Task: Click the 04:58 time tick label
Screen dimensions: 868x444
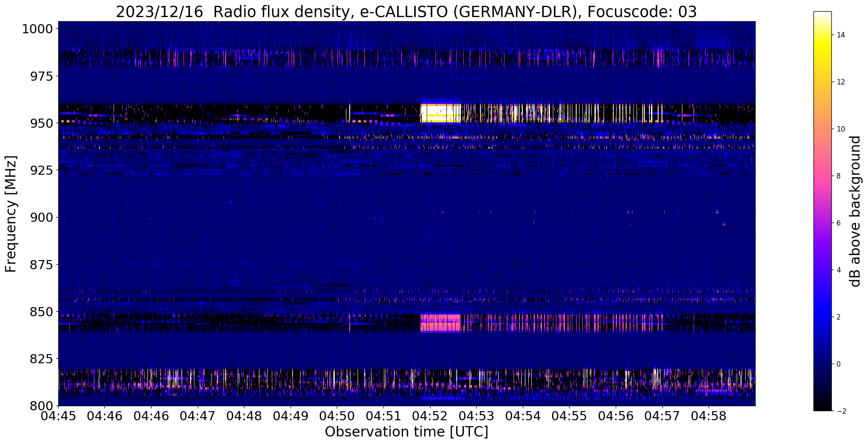Action: click(709, 416)
